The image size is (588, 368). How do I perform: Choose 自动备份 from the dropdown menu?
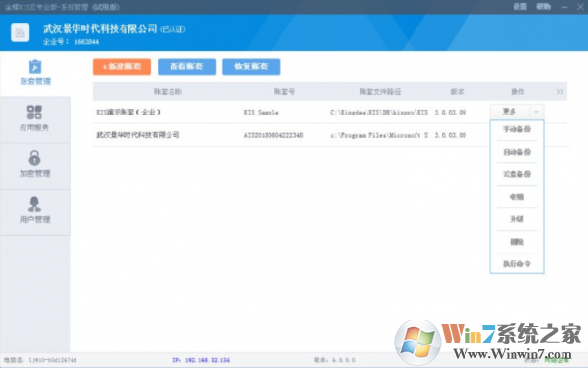[x=516, y=152]
